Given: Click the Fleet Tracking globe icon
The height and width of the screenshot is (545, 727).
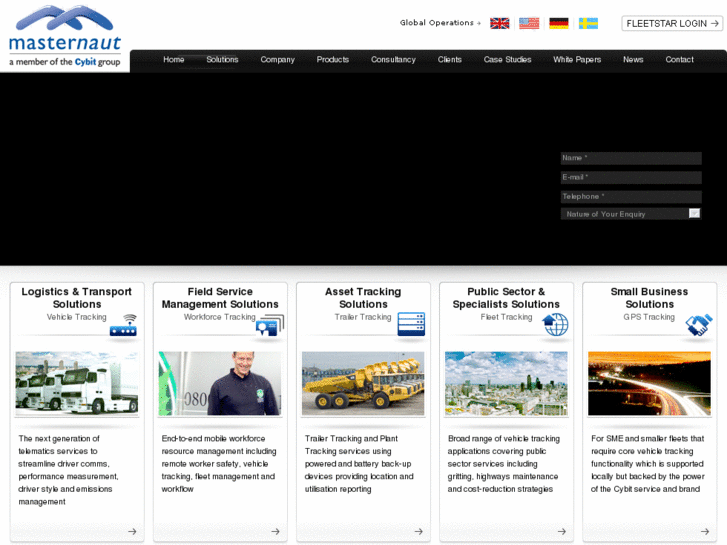Looking at the screenshot, I should pos(555,324).
